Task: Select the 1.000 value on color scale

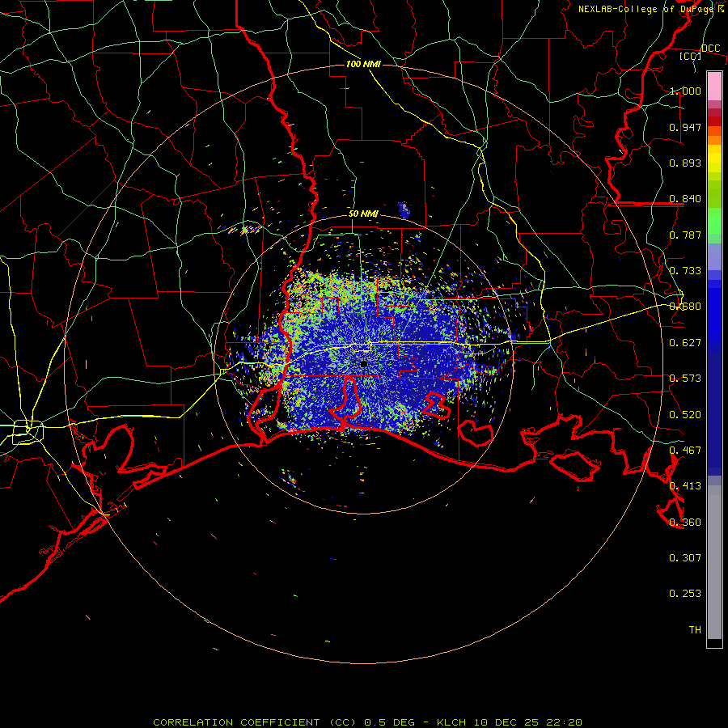Action: [685, 91]
